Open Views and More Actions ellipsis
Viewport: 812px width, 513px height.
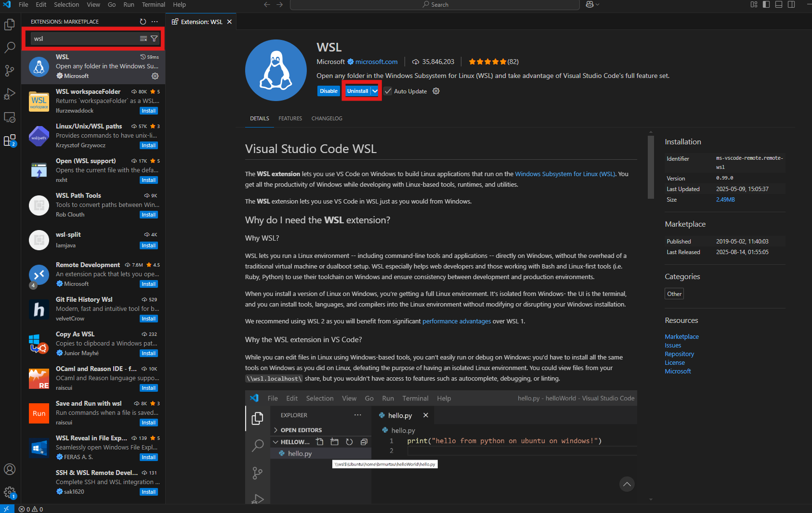pyautogui.click(x=155, y=22)
